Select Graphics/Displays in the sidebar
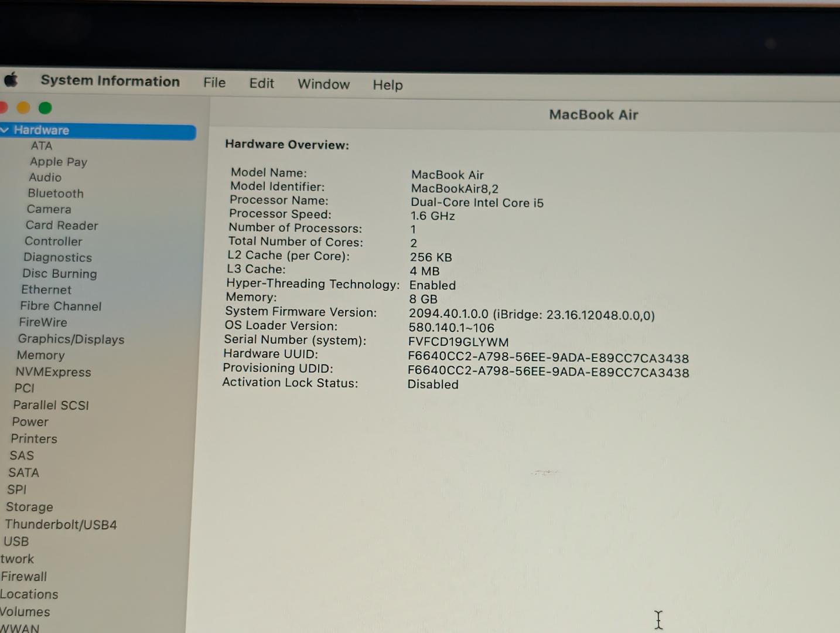This screenshot has width=840, height=633. pyautogui.click(x=71, y=339)
